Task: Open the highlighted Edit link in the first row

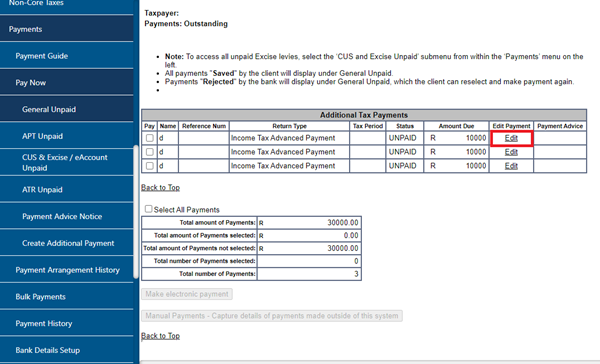Action: (511, 138)
